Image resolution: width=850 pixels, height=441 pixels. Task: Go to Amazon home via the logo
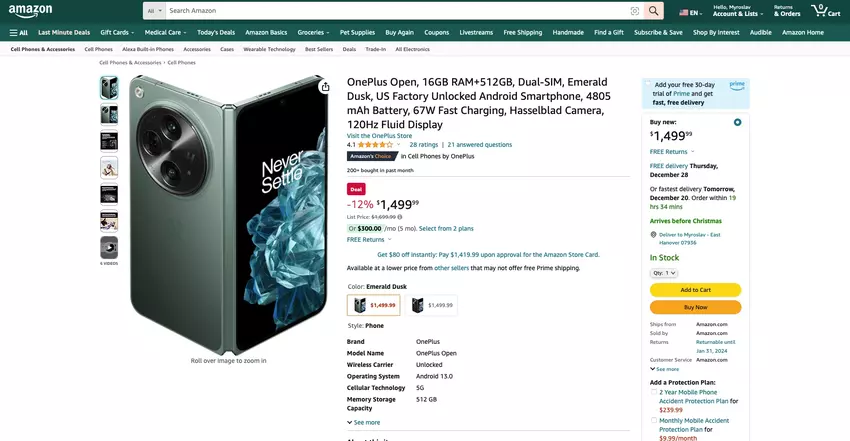[30, 11]
